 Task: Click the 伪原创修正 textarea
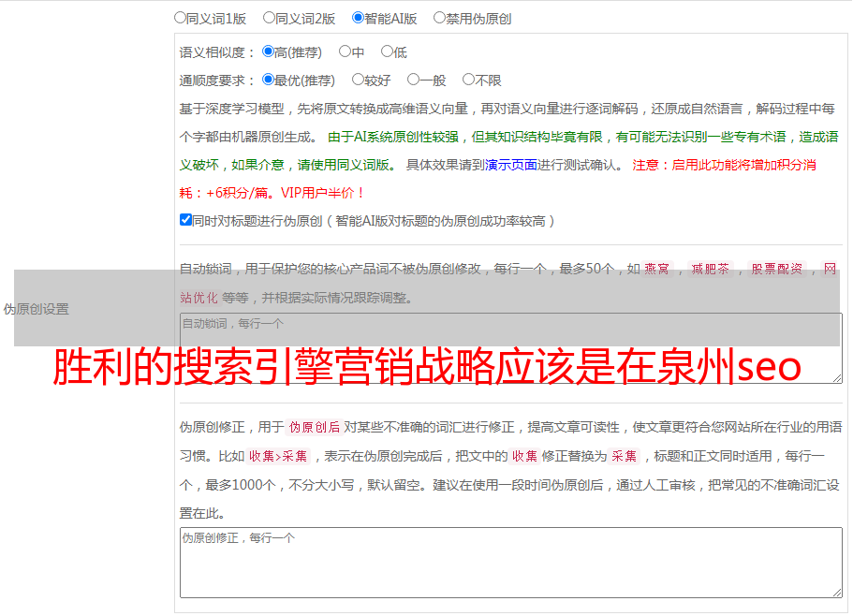(x=511, y=563)
